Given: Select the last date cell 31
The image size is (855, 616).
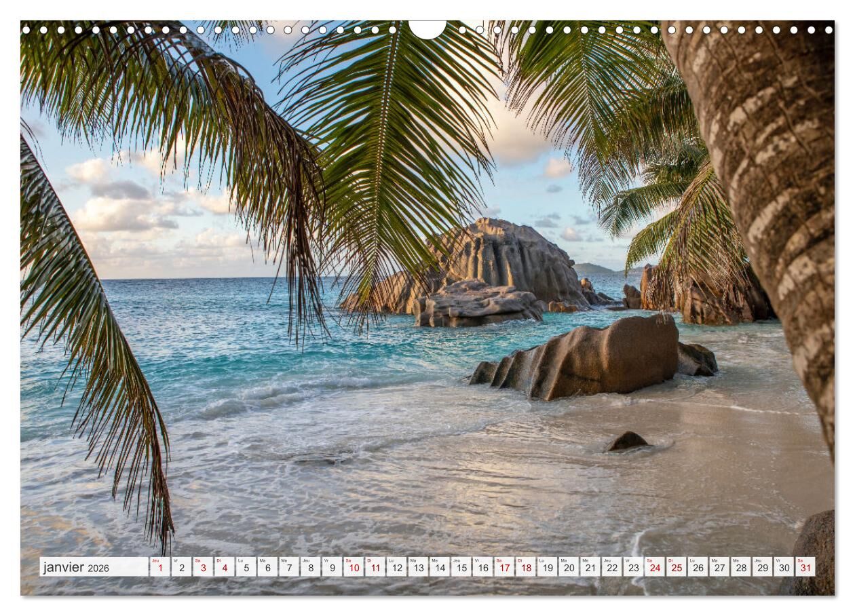Looking at the screenshot, I should tap(805, 567).
